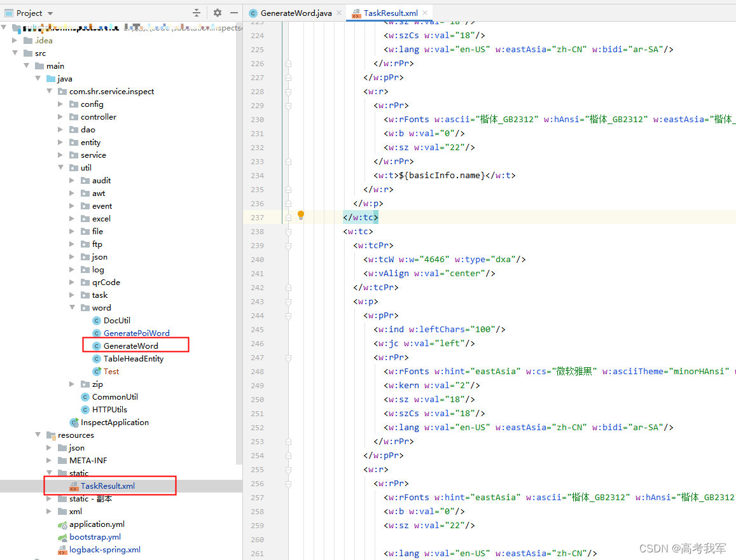The height and width of the screenshot is (560, 736).
Task: Click the collapse-all icon in Project toolbar
Action: [x=197, y=13]
